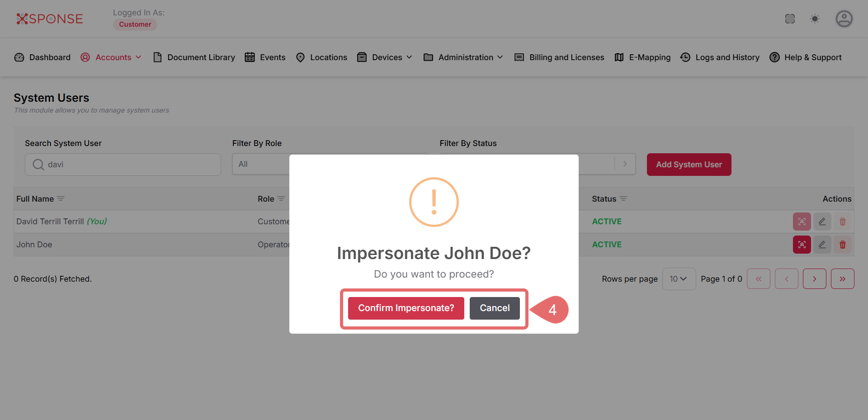Go to next page in pagination
The height and width of the screenshot is (420, 868).
(x=814, y=279)
